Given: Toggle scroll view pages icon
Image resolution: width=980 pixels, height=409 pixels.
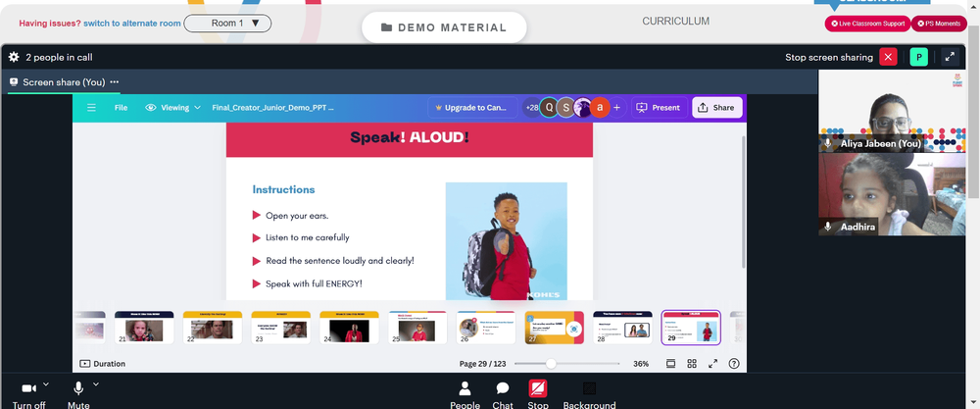Looking at the screenshot, I should click(670, 363).
